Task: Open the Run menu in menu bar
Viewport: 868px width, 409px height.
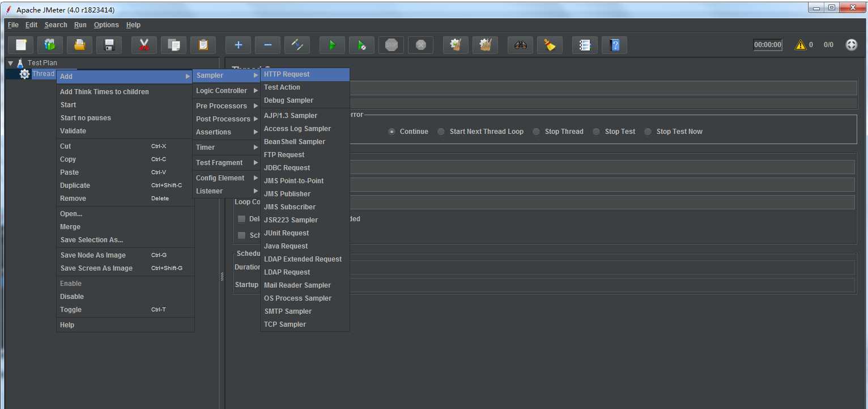Action: [x=80, y=25]
